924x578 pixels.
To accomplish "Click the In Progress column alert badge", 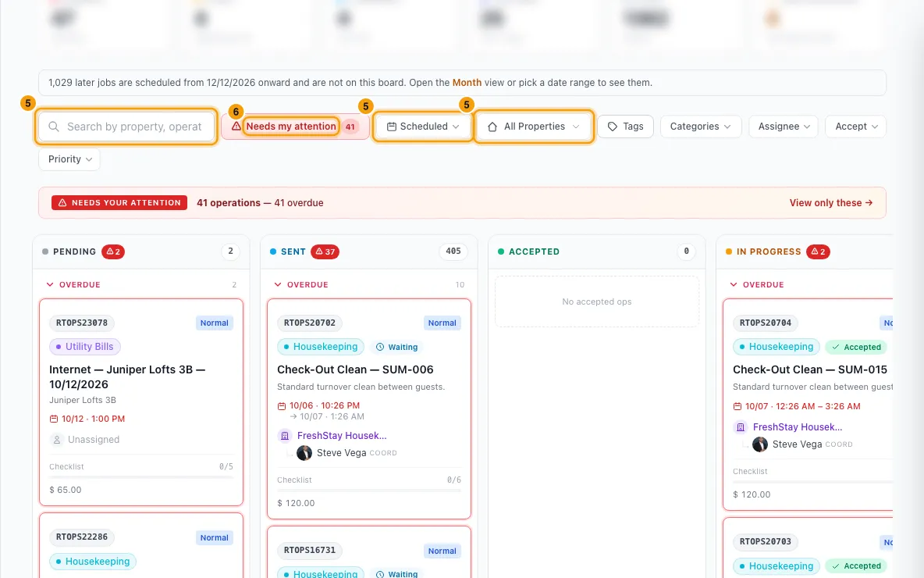I will (x=818, y=252).
